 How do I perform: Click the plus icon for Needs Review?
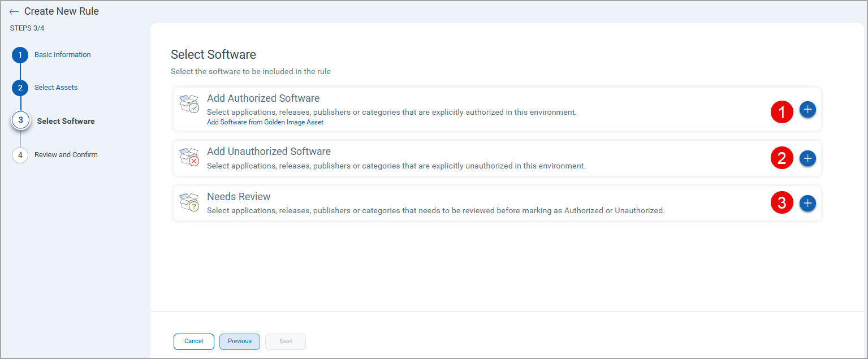pyautogui.click(x=807, y=203)
